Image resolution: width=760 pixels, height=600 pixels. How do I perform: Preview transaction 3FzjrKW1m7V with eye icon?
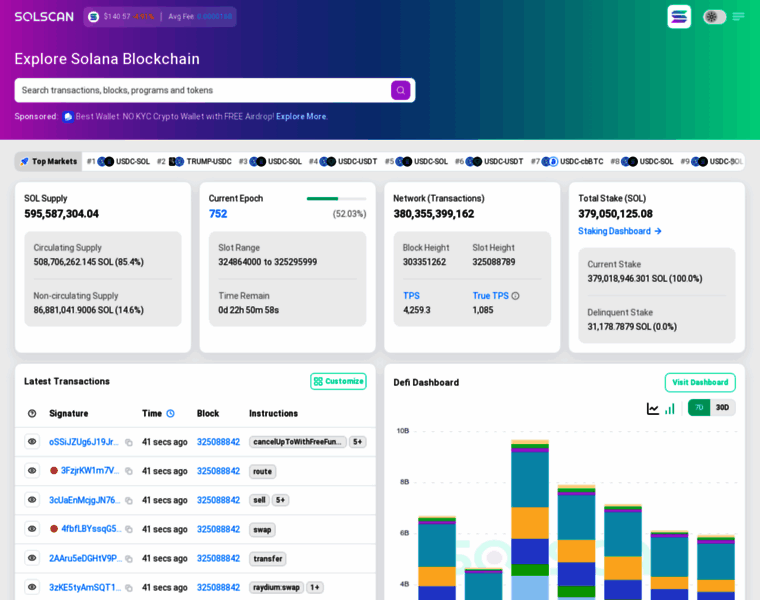coord(32,471)
